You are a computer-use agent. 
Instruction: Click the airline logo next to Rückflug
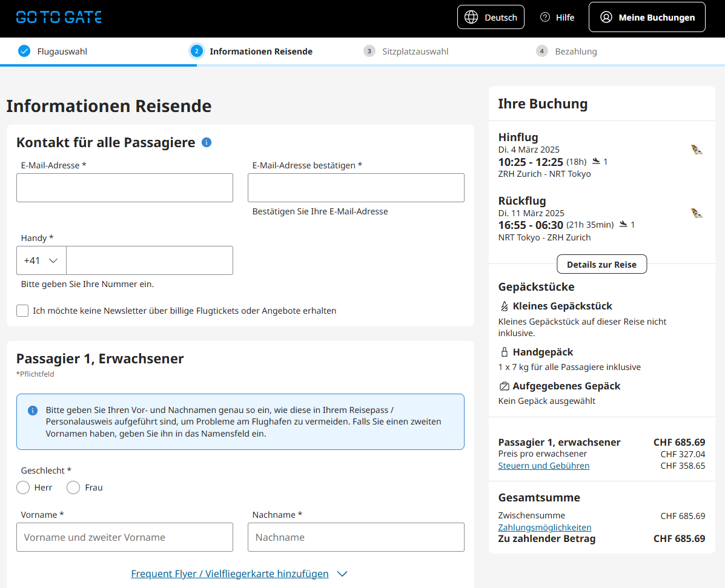697,213
